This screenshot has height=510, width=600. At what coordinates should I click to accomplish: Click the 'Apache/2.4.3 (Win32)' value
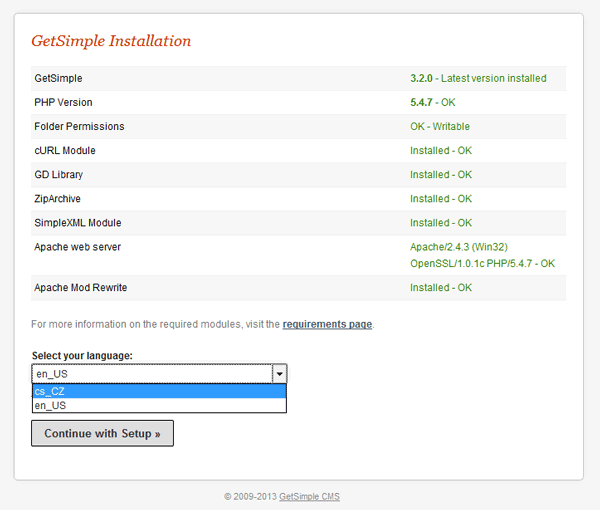[x=459, y=247]
